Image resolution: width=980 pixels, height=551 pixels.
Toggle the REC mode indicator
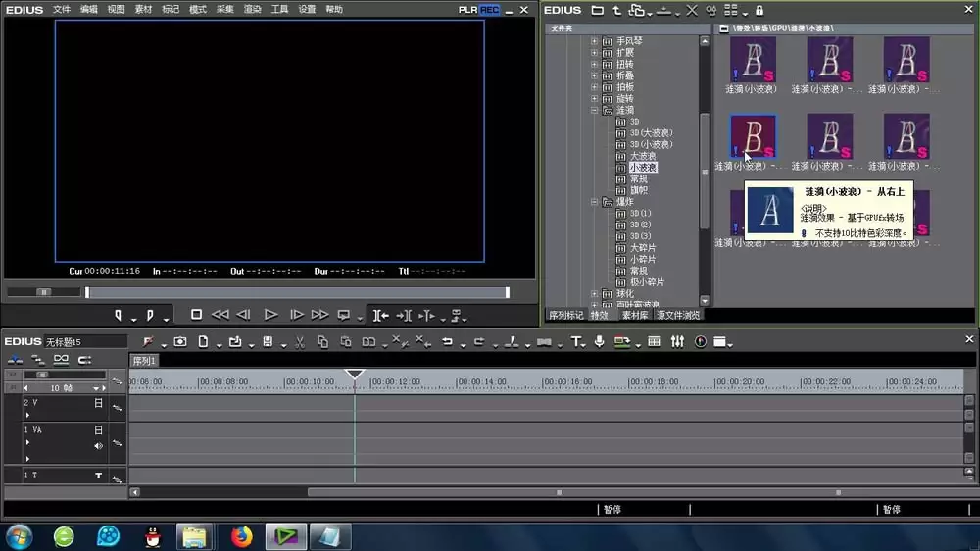pos(489,10)
